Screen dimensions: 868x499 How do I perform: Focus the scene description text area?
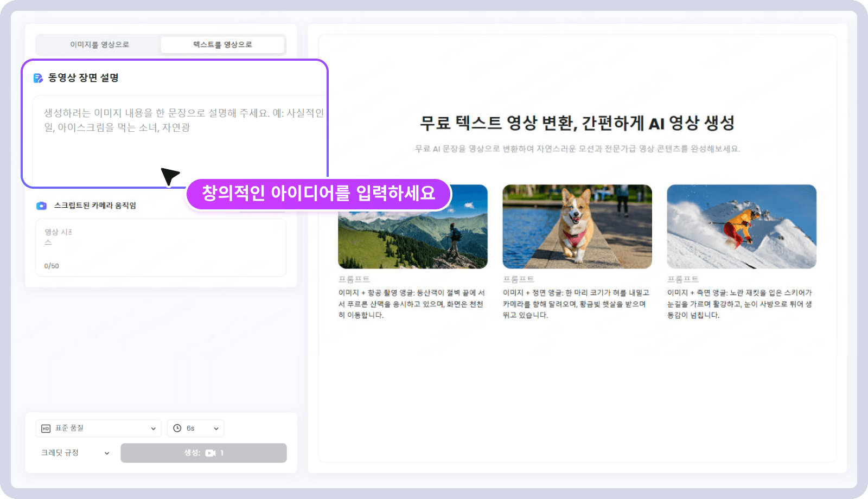tap(180, 140)
